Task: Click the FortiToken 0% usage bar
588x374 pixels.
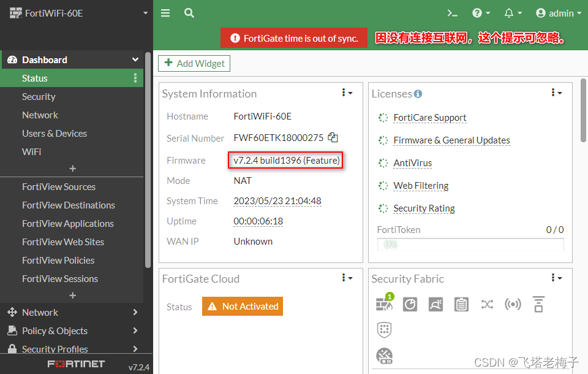Action: click(x=470, y=245)
